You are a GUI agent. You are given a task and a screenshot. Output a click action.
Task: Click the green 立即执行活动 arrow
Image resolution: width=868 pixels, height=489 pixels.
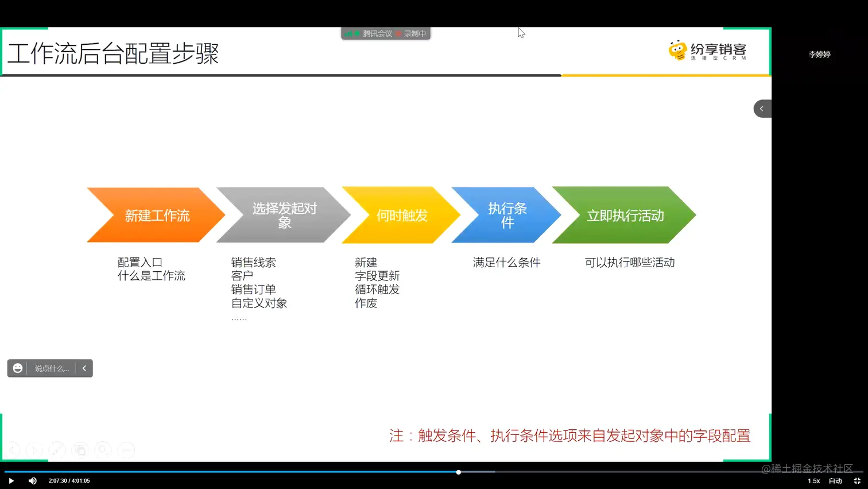625,215
